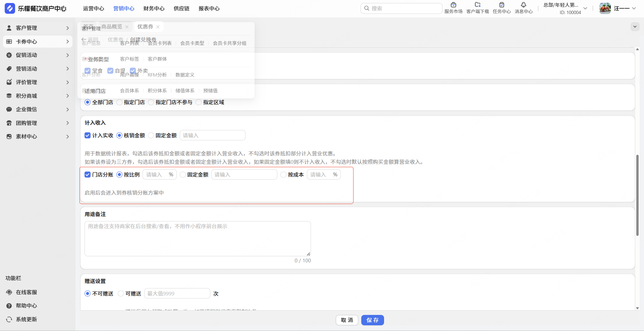Open 会员卡共享分组 in the flyout menu
This screenshot has width=644, height=331.
(x=229, y=43)
